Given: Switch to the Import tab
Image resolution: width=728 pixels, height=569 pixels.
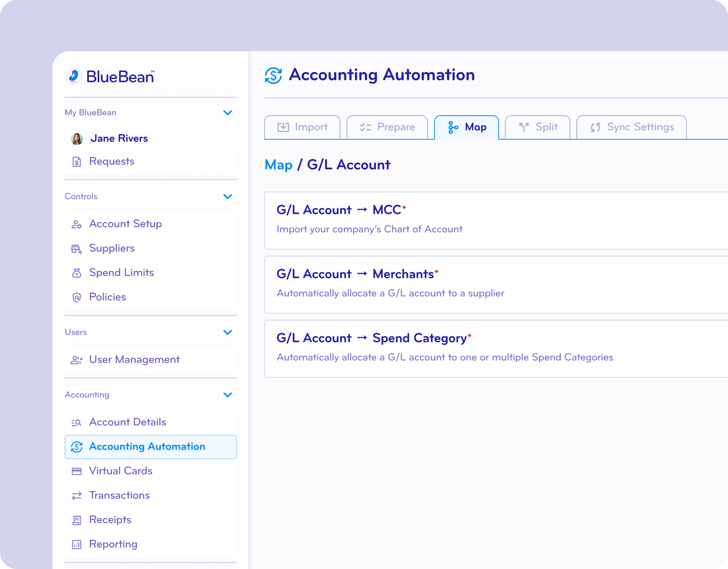Looking at the screenshot, I should 302,127.
